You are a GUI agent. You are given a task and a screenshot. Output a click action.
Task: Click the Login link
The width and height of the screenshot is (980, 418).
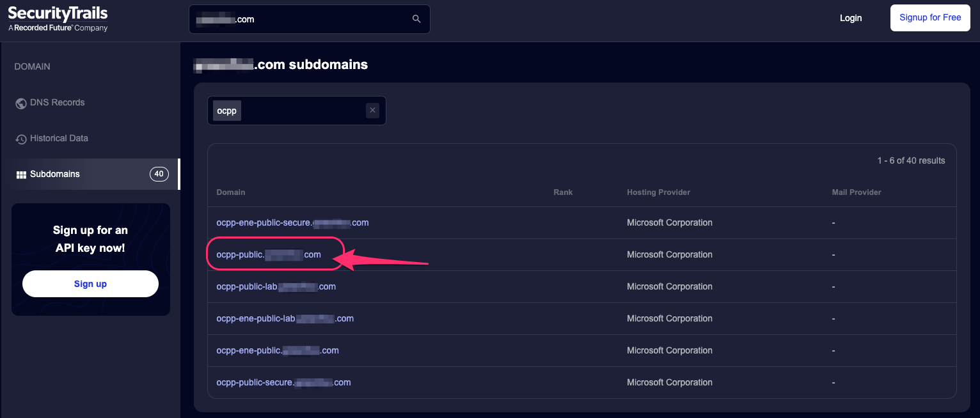[851, 18]
